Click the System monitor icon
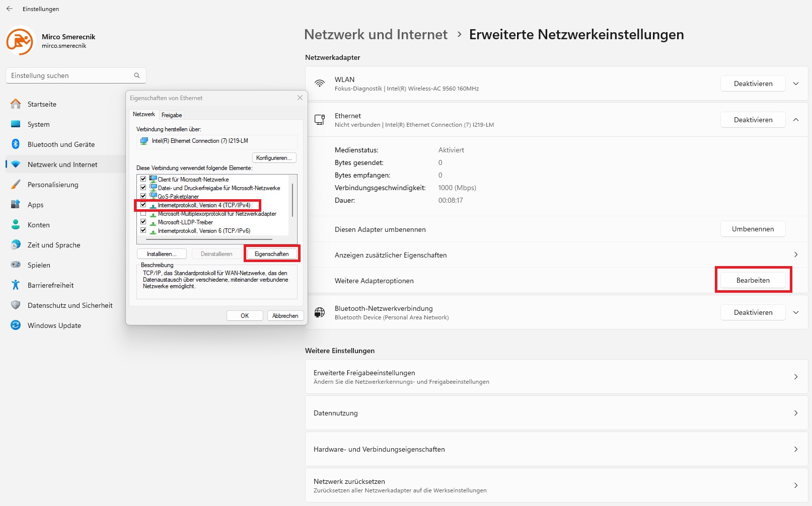The width and height of the screenshot is (812, 506). 16,124
